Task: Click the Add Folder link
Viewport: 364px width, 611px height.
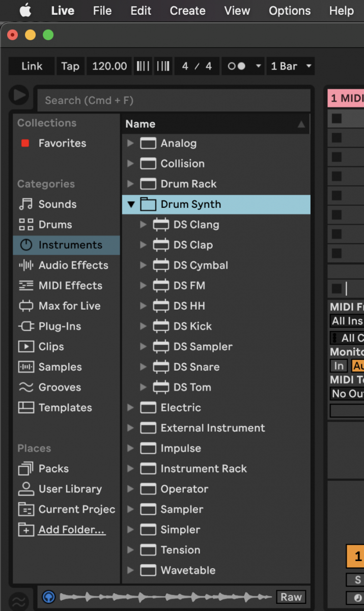Action: coord(72,530)
